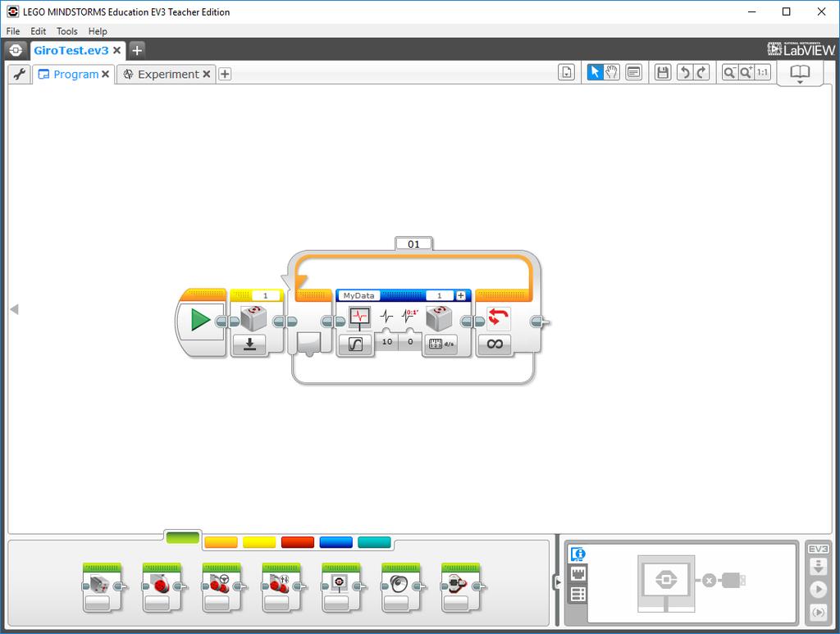Open Brick Information tab in hardware page
This screenshot has height=634, width=840.
578,554
